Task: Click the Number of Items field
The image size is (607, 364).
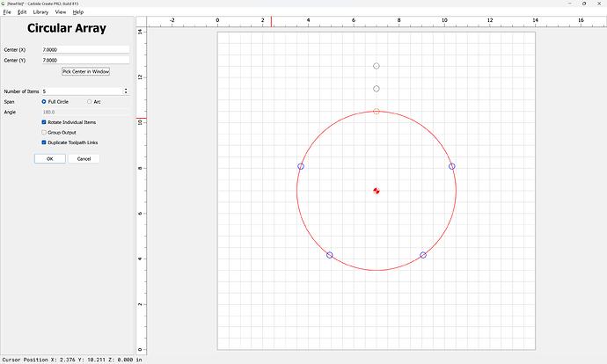Action: (83, 91)
